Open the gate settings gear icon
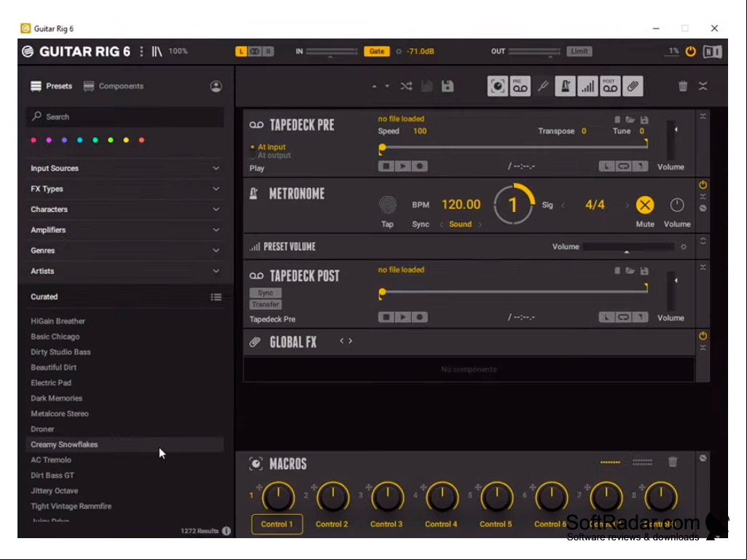Screen dimensions: 747x560 pos(399,52)
